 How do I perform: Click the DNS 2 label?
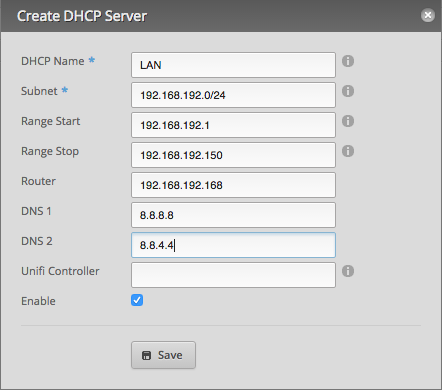tap(37, 241)
